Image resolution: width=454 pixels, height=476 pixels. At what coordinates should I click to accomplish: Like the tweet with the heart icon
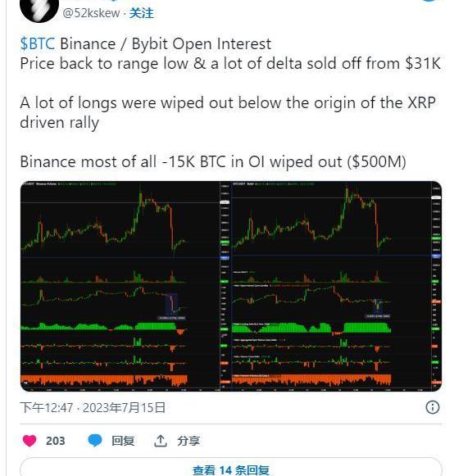click(x=30, y=441)
